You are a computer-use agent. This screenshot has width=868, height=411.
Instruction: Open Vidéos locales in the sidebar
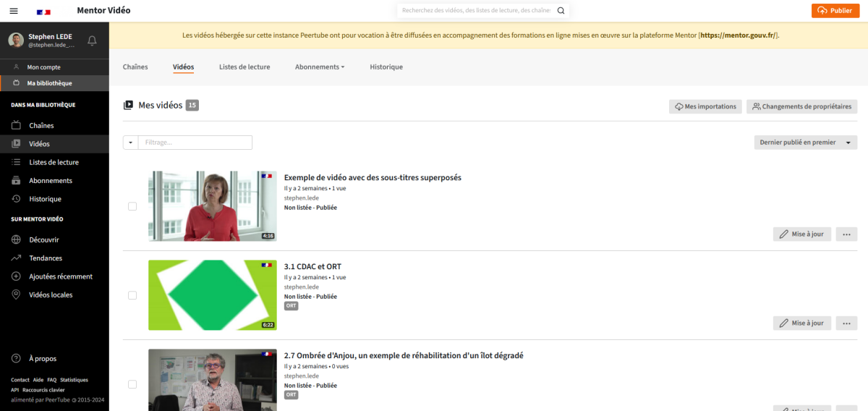[51, 295]
